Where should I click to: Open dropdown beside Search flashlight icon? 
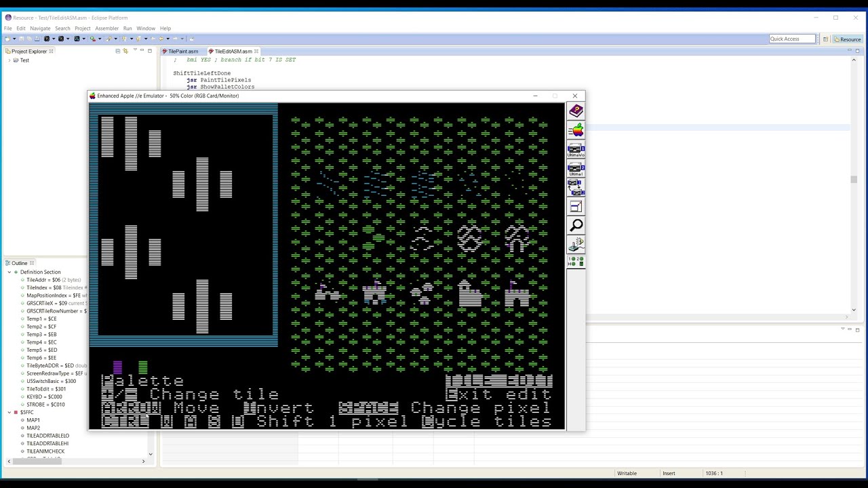point(116,39)
